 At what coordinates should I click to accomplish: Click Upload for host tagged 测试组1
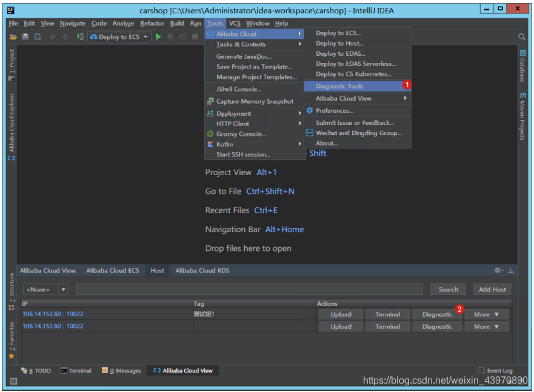pos(341,314)
